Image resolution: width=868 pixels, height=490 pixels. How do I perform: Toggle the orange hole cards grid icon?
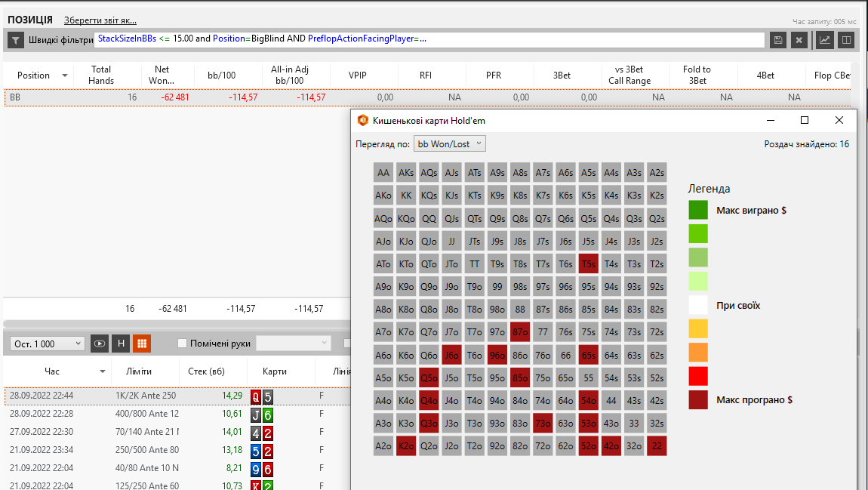(142, 344)
